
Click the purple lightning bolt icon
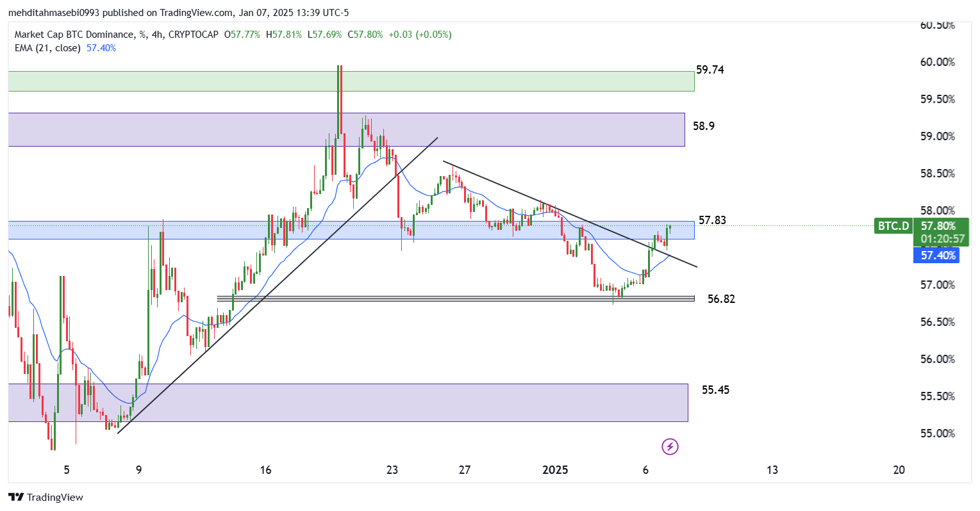(x=670, y=446)
